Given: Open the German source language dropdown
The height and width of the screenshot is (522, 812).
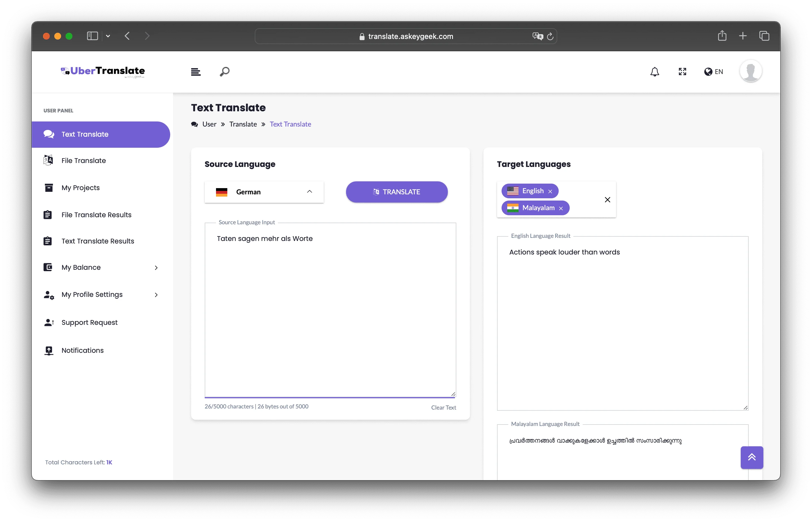Looking at the screenshot, I should [264, 192].
